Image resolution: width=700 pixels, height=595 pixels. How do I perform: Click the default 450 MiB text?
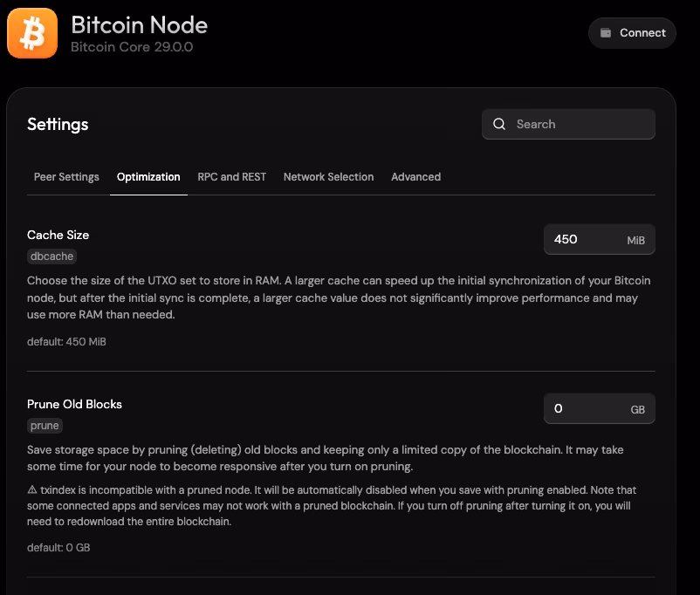[x=65, y=341]
